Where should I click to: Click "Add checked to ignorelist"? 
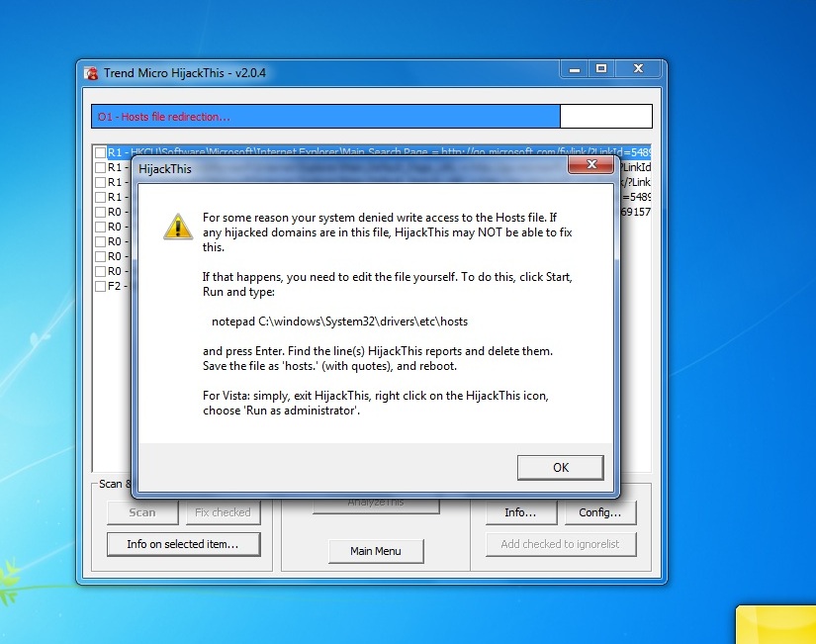coord(561,544)
